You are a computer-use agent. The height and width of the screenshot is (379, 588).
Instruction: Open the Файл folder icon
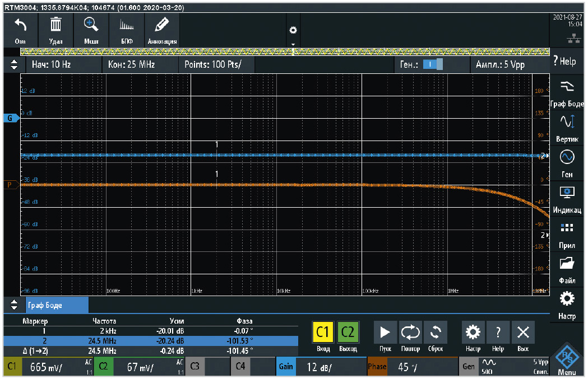tap(567, 270)
